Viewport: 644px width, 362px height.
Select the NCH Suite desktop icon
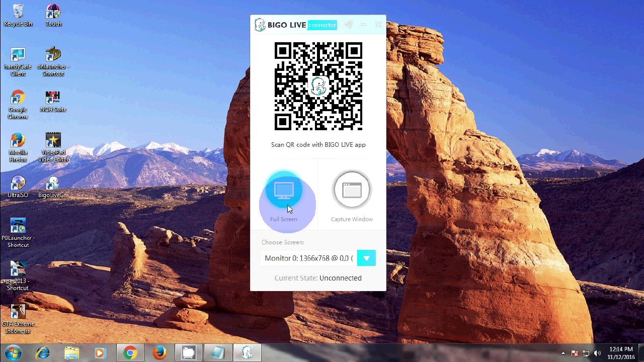point(53,101)
